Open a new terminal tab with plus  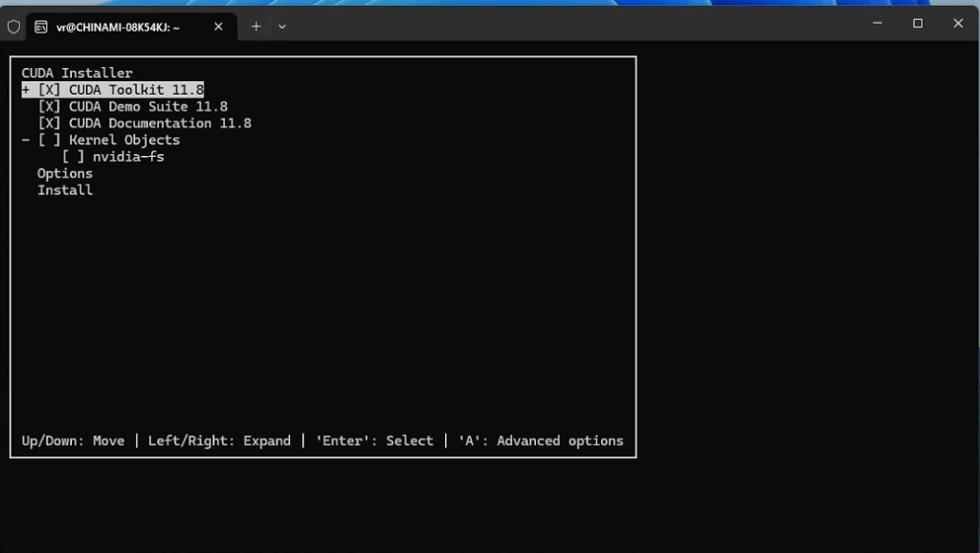point(256,27)
